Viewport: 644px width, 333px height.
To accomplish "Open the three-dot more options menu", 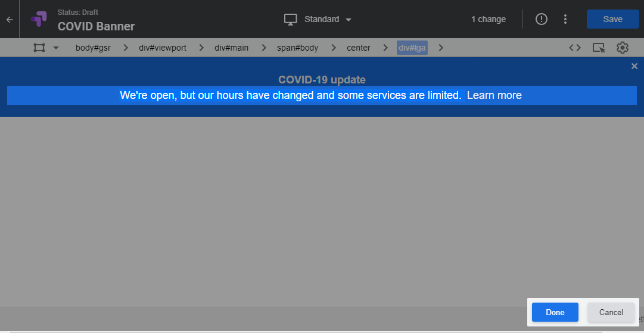I will 565,19.
